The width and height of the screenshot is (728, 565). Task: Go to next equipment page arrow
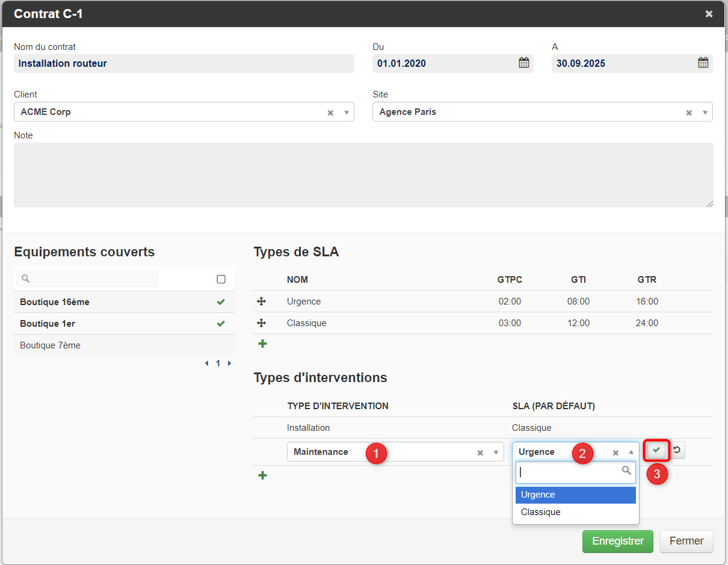(229, 363)
